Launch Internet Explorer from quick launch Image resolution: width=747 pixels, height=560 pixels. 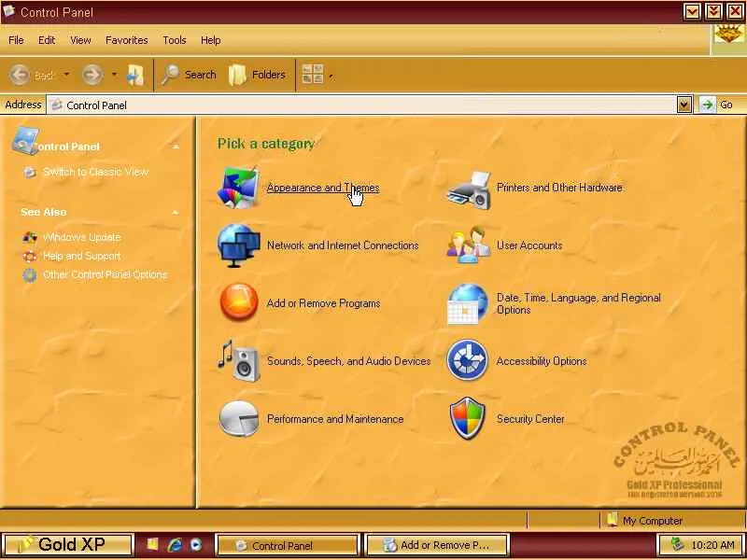(175, 544)
